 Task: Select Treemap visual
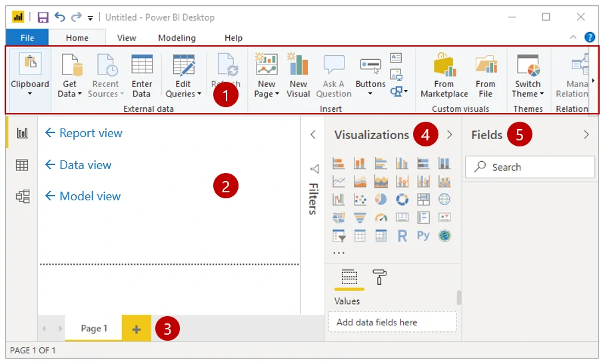[x=423, y=200]
